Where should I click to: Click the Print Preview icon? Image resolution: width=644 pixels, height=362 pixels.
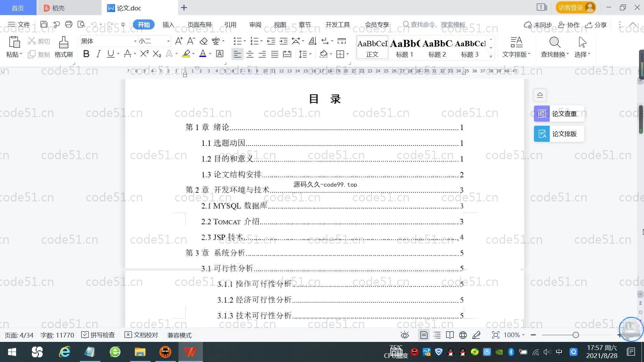(x=81, y=24)
